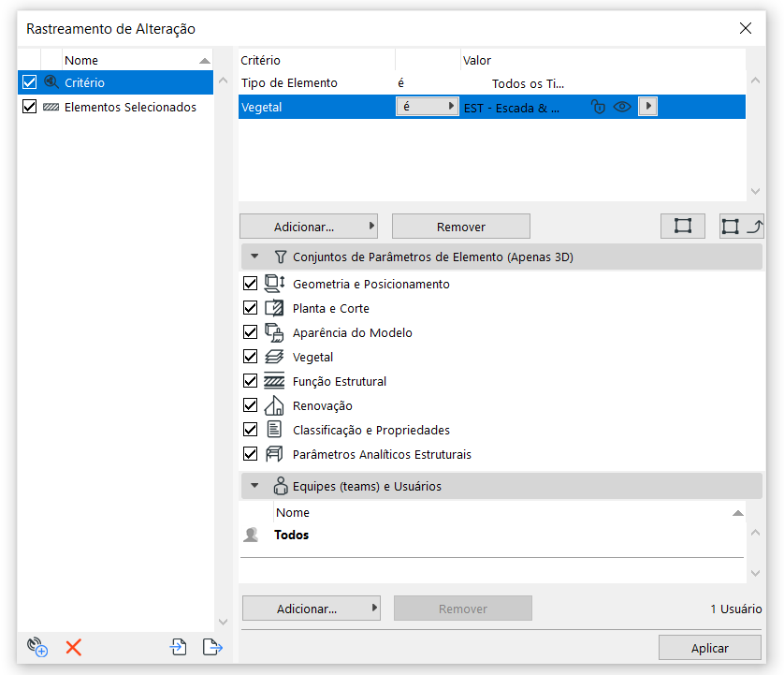This screenshot has height=675, width=784.
Task: Click the selection rectangle icon button
Action: 683,227
